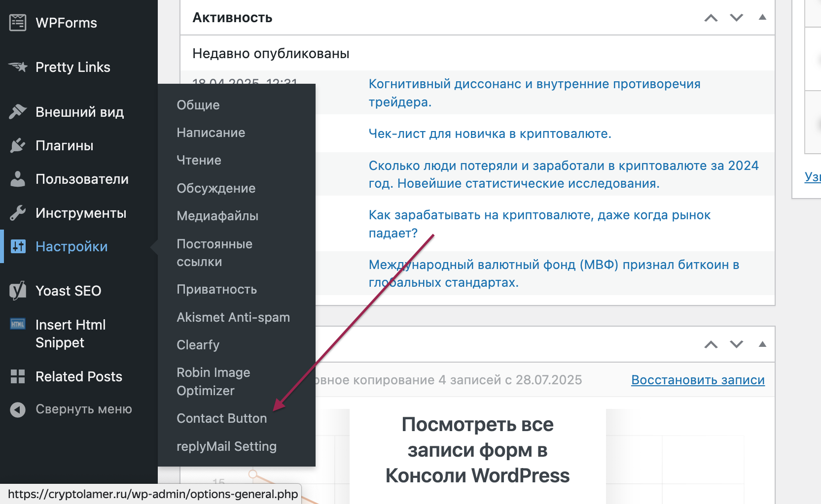Click the Пользователи person icon
The width and height of the screenshot is (821, 504).
(x=18, y=179)
